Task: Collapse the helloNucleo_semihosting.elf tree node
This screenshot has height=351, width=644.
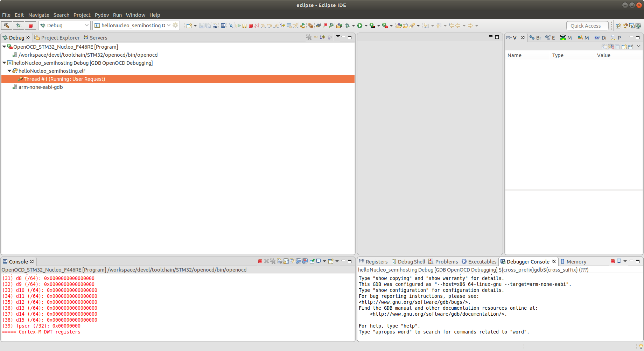Action: point(9,71)
